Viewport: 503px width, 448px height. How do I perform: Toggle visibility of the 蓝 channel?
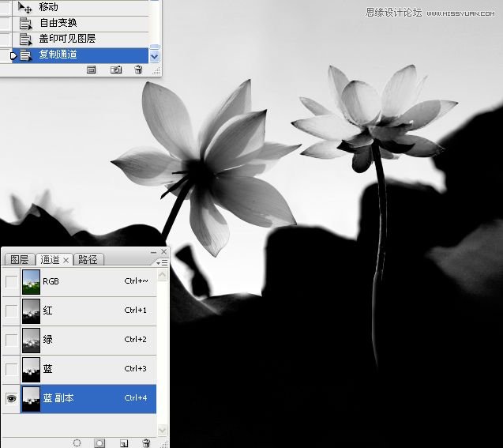coord(12,369)
